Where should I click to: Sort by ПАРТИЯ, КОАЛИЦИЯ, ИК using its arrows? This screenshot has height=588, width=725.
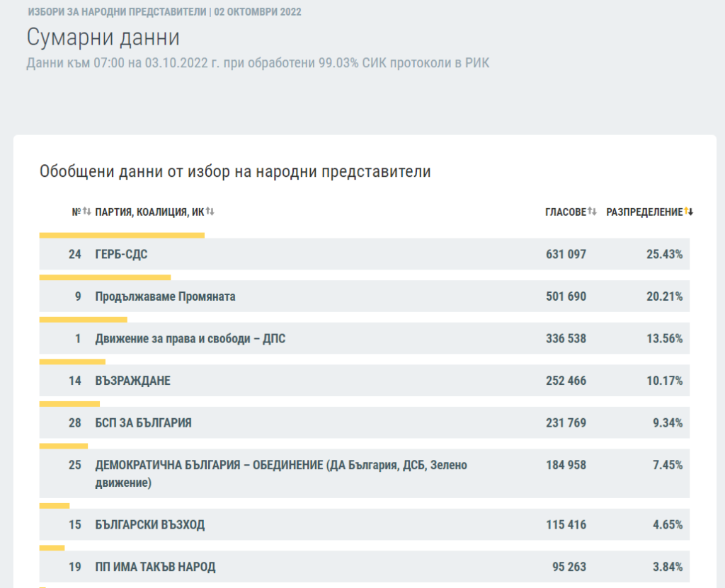210,212
